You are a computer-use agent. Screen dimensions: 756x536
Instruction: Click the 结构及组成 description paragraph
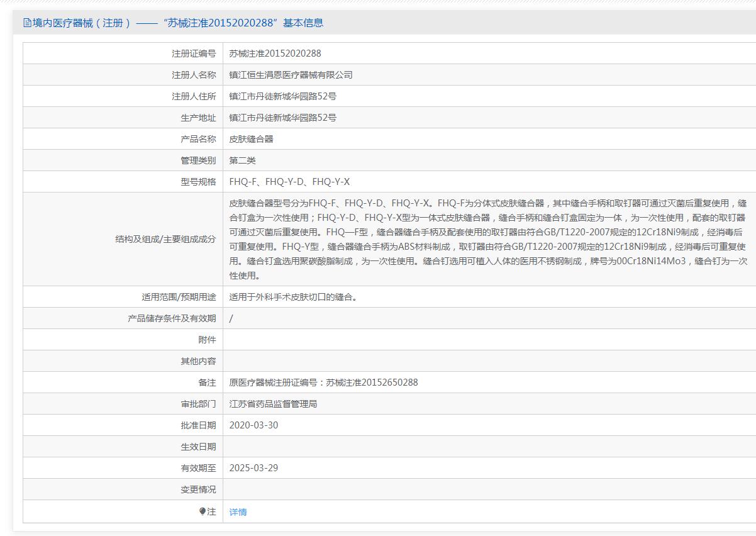487,239
